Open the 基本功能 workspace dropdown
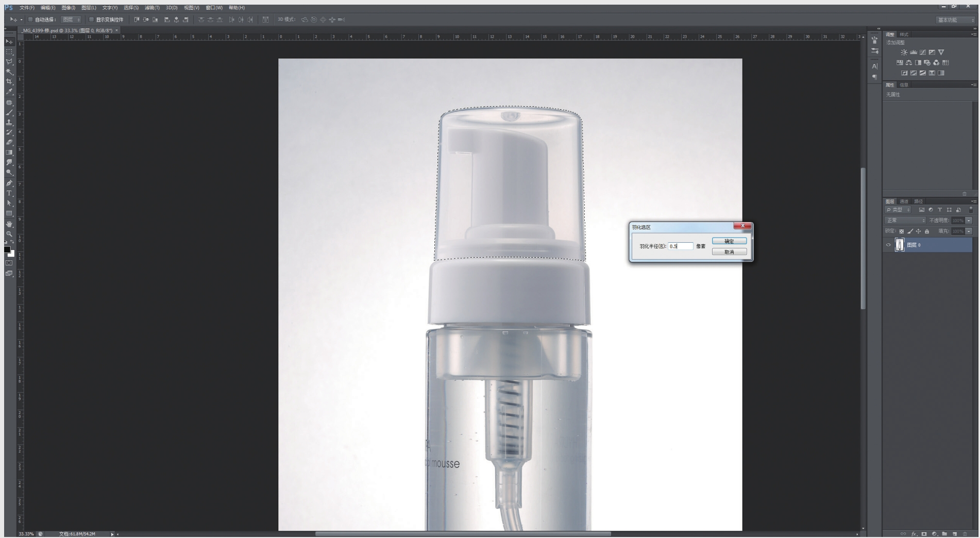The image size is (980, 538). 956,20
